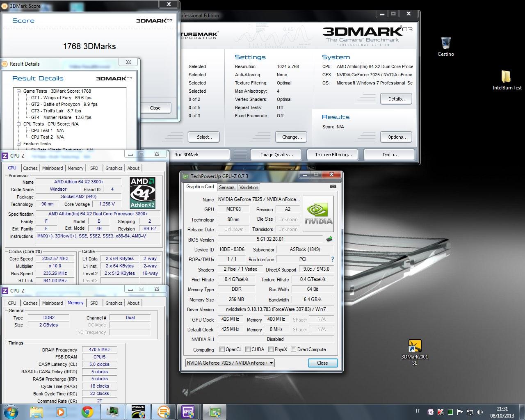The width and height of the screenshot is (525, 420).
Task: Click the Show desktop strip at taskbar end
Action: click(x=522, y=412)
